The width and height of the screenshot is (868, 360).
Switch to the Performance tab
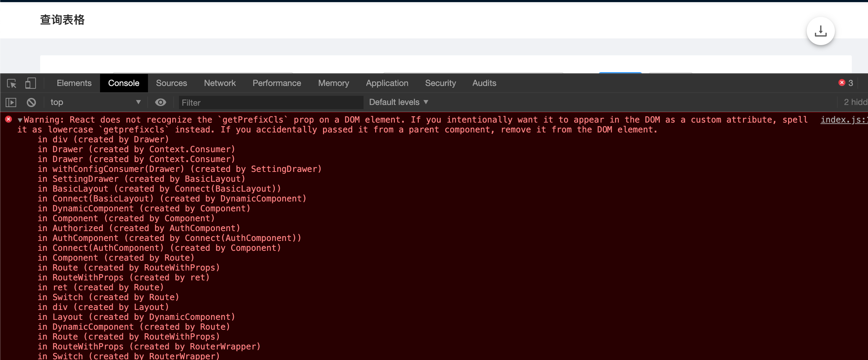[x=277, y=83]
